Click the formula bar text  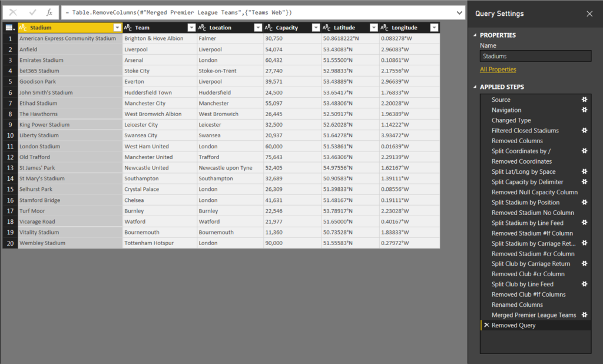pyautogui.click(x=179, y=13)
